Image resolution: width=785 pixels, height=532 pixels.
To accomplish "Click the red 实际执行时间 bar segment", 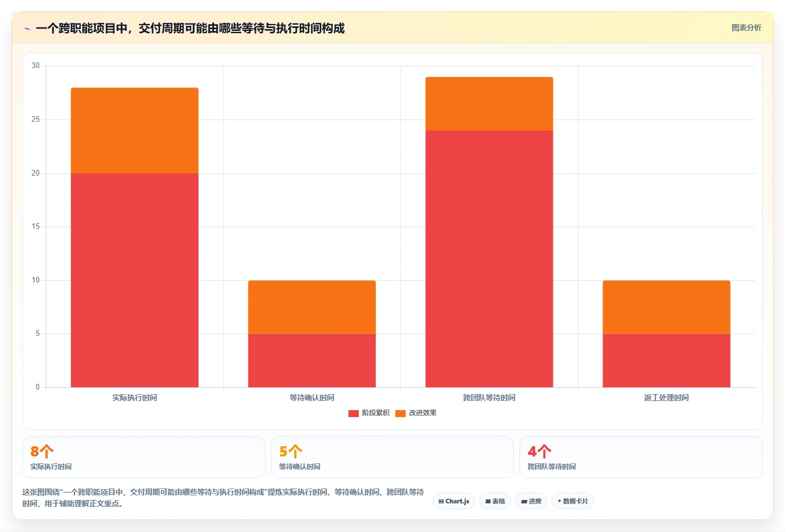I will [x=134, y=280].
